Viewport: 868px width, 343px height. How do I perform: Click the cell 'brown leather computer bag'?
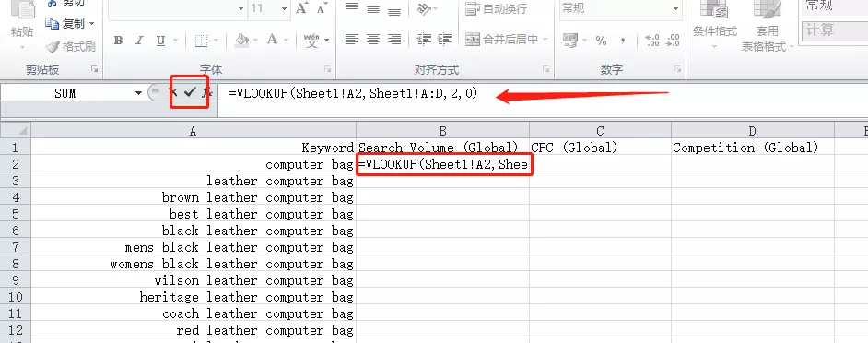[x=194, y=197]
